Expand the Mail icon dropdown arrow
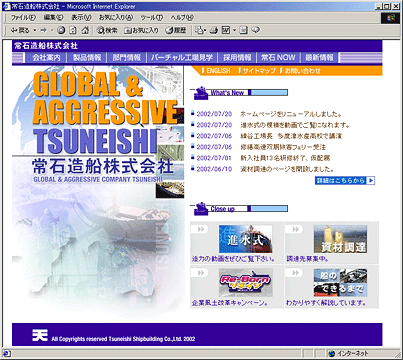Screen dimensions: 403x360 [x=205, y=30]
